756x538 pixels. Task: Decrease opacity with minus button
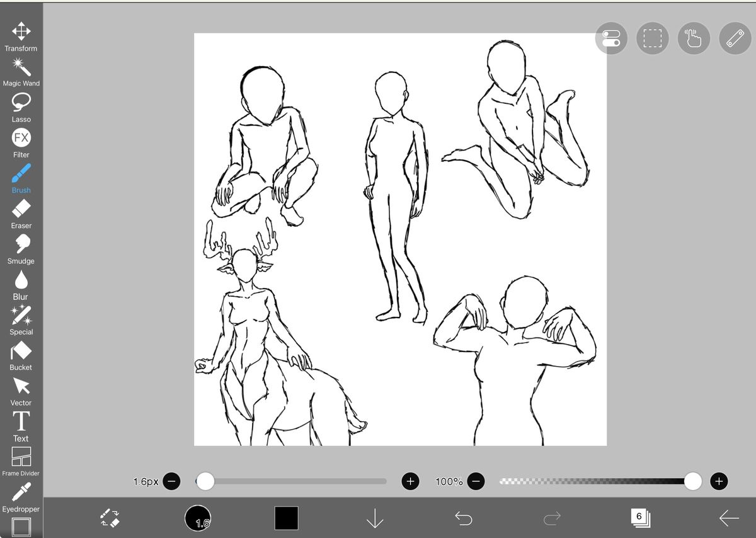point(476,481)
